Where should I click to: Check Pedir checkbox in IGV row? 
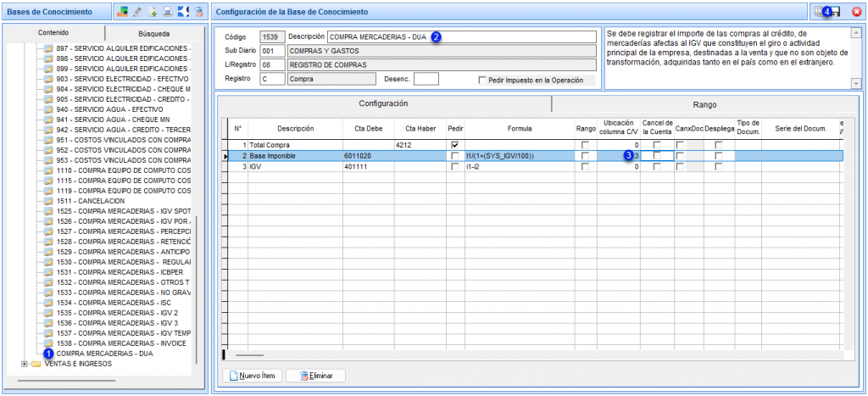tap(455, 166)
